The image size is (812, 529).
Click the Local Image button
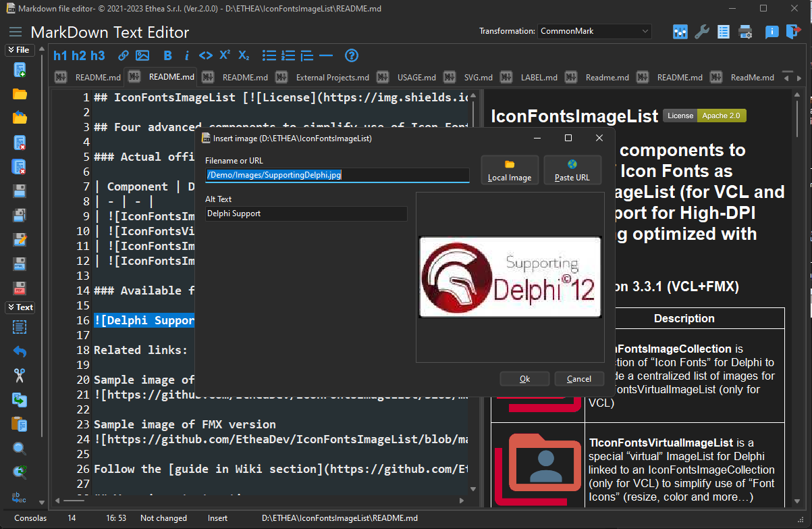tap(510, 170)
